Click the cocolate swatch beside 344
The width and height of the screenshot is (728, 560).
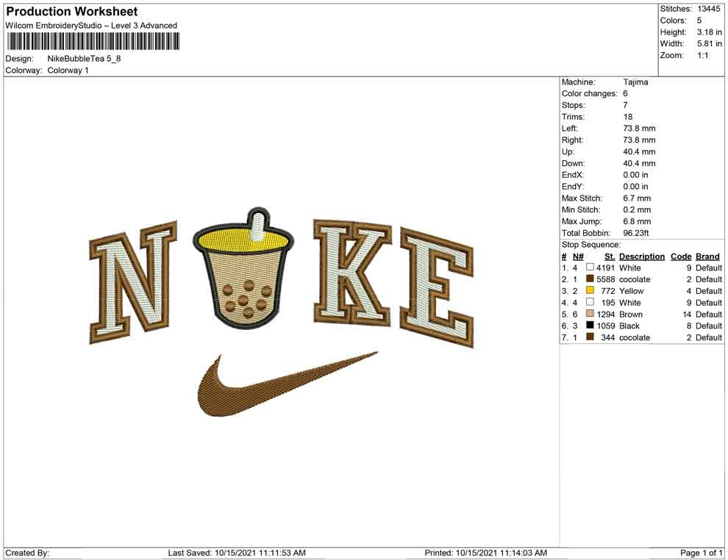[x=590, y=337]
